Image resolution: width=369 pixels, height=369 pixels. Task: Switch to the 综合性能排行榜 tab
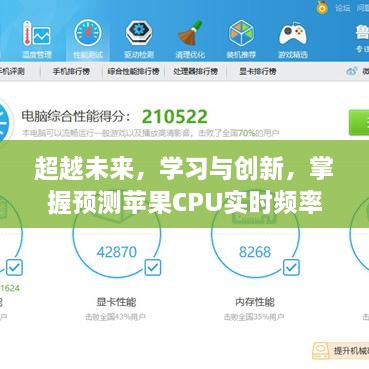[x=133, y=71]
